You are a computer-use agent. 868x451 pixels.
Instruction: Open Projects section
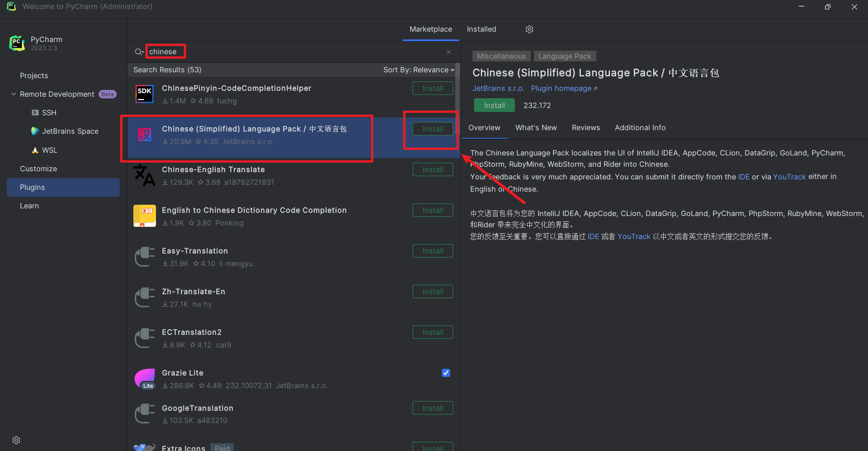pyautogui.click(x=34, y=75)
